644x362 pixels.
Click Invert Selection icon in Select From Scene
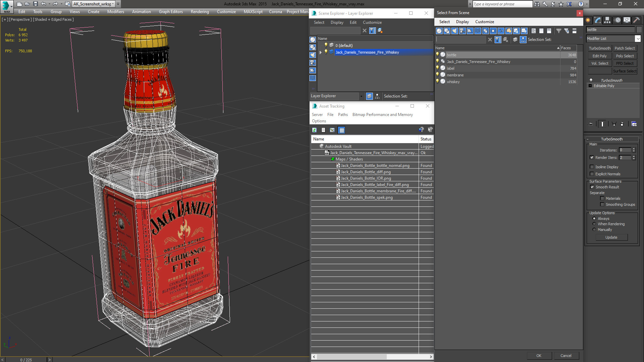point(549,31)
